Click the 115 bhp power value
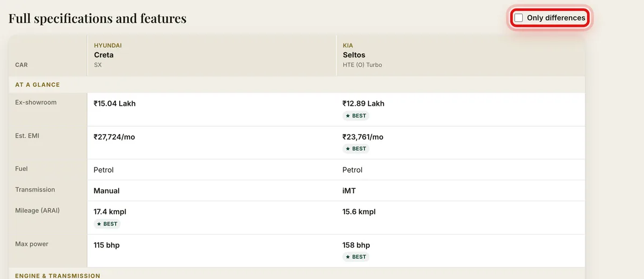 click(107, 245)
